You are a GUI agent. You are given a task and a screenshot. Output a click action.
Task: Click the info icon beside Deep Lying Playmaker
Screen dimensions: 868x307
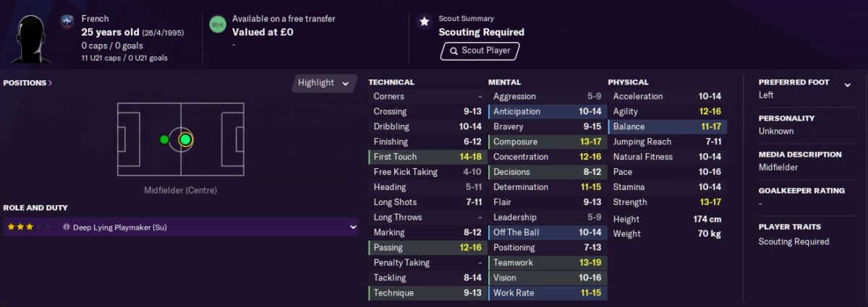coord(67,227)
